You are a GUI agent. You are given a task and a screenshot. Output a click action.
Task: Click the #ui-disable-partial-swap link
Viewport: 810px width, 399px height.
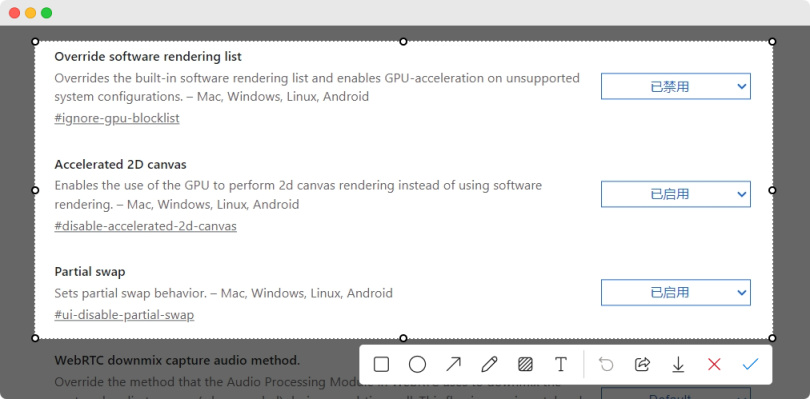click(x=124, y=315)
